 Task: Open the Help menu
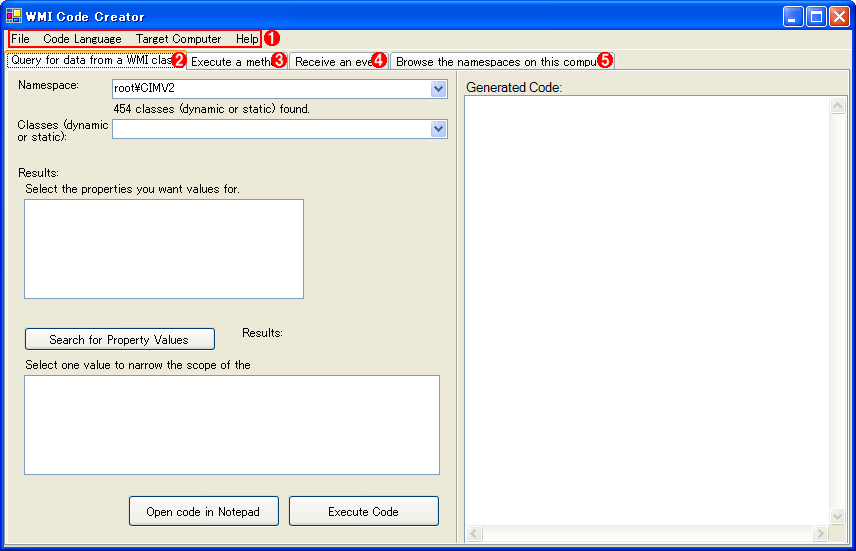247,39
